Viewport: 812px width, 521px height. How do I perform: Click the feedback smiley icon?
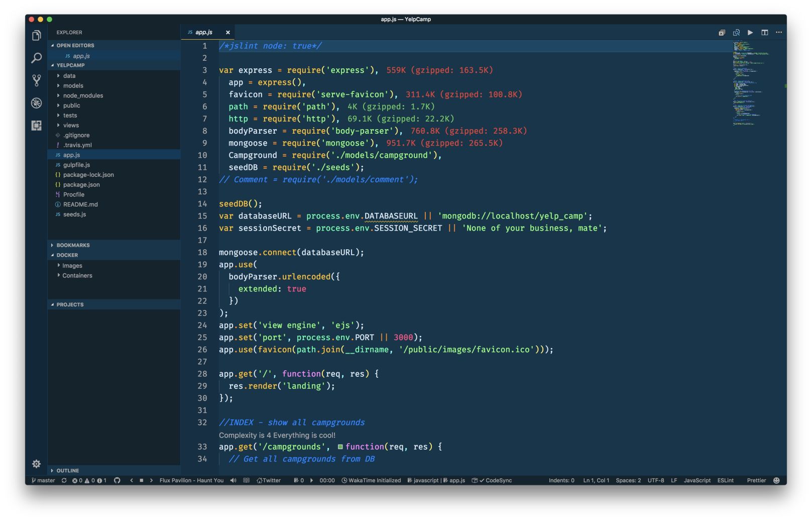(x=776, y=480)
